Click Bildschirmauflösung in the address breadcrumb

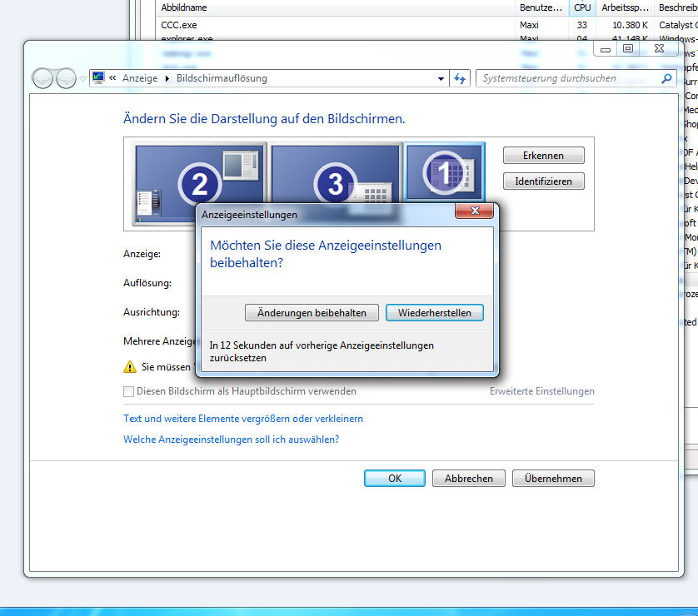pyautogui.click(x=222, y=78)
